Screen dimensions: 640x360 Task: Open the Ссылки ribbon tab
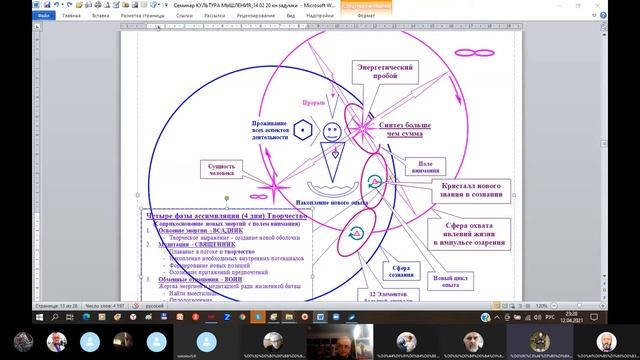[184, 16]
